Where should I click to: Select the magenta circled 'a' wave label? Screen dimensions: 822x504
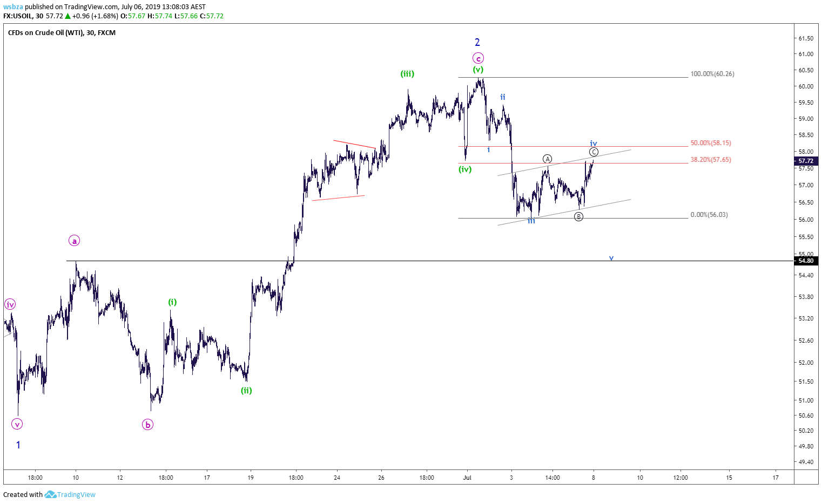pos(75,241)
